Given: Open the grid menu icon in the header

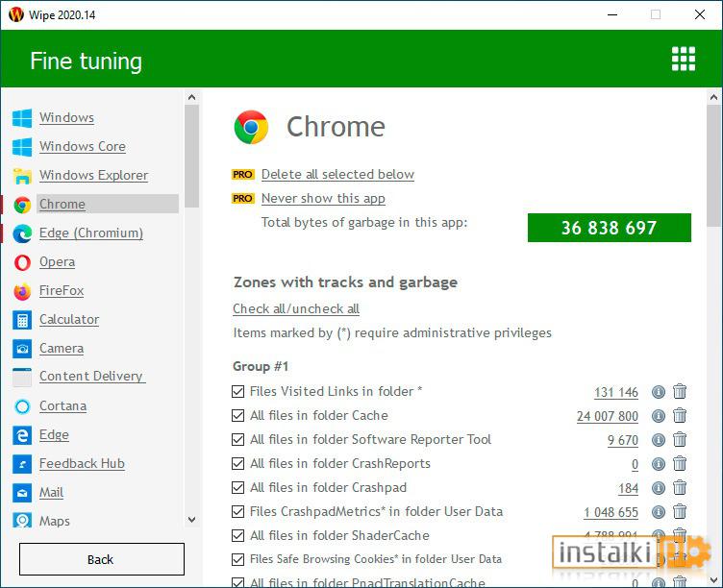Looking at the screenshot, I should [683, 59].
